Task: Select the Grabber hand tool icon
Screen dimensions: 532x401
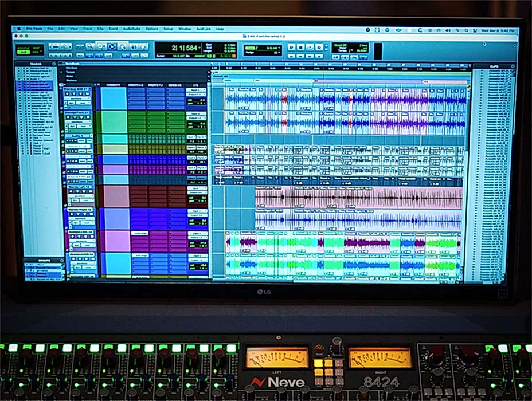Action: click(x=123, y=46)
